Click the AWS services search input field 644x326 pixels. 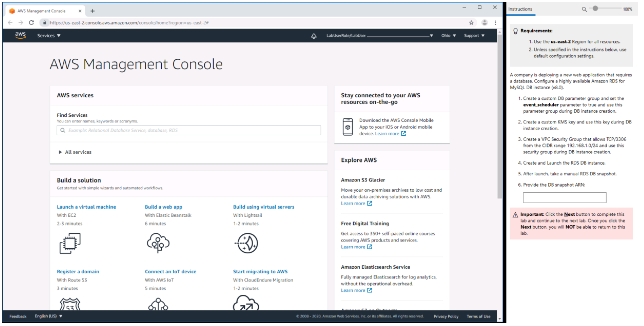click(193, 130)
